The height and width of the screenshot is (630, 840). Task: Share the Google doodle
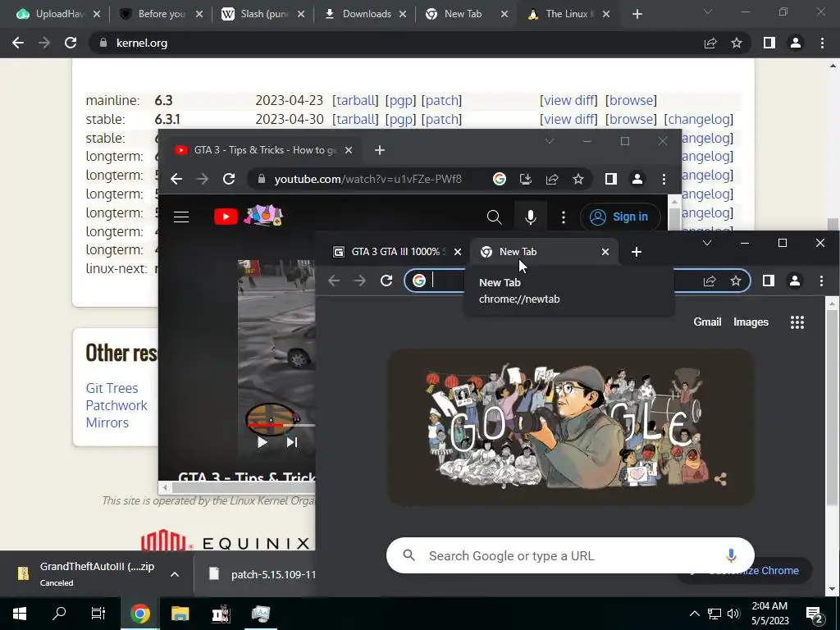pyautogui.click(x=720, y=479)
